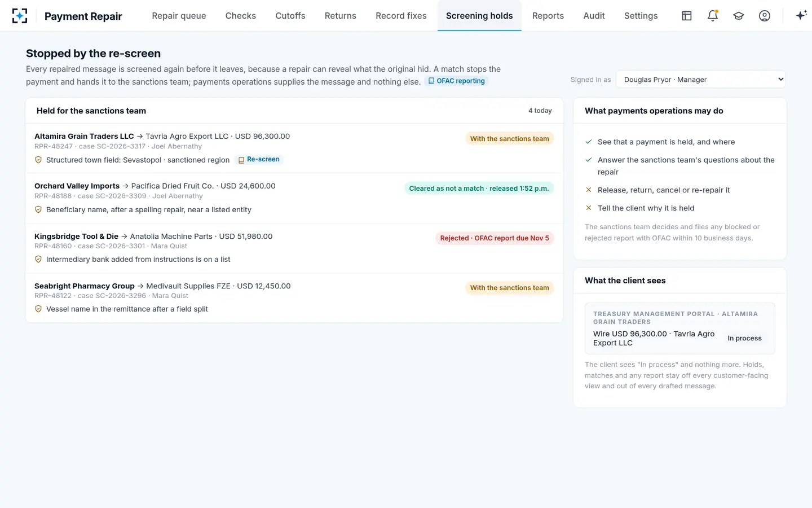Open the Reports tab

548,16
